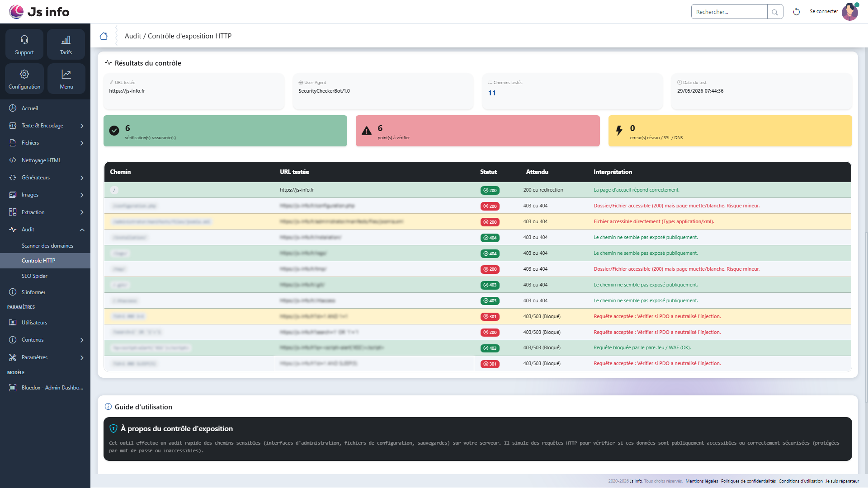Click the Statut column header

click(x=488, y=172)
